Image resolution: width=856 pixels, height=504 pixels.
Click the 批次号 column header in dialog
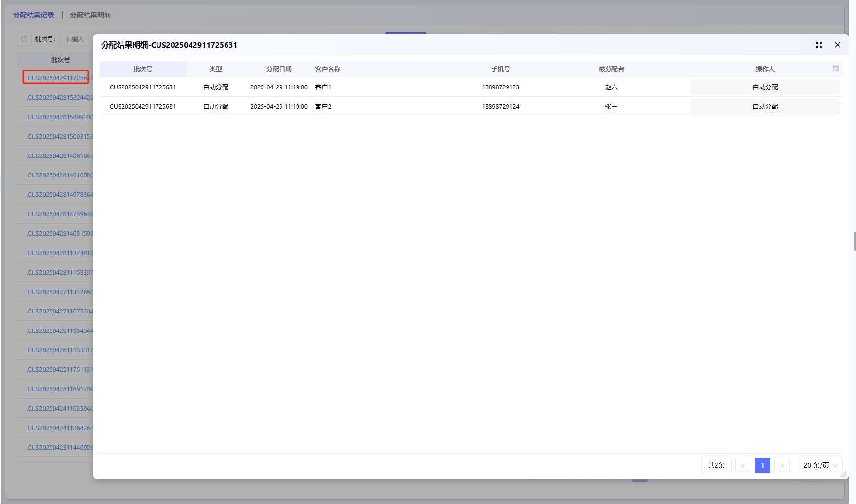tap(142, 69)
